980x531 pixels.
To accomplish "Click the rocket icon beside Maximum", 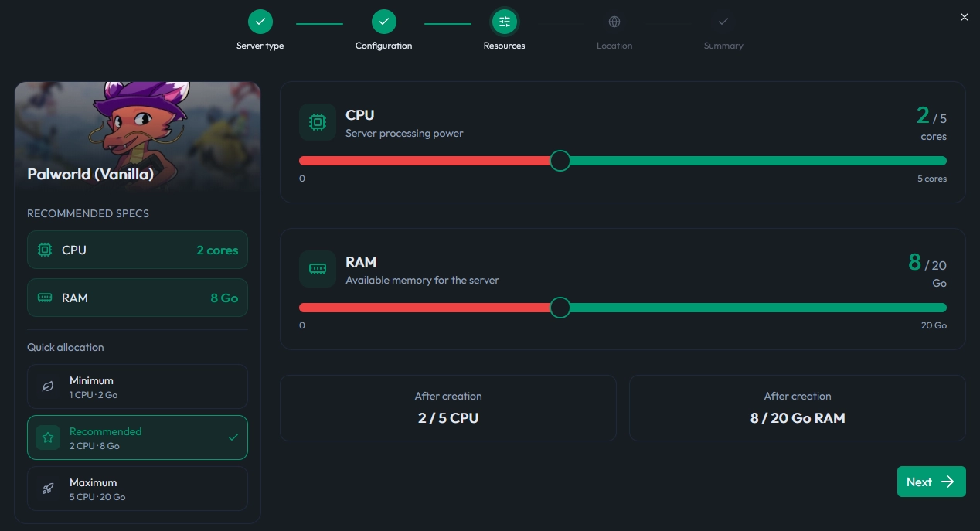I will coord(48,488).
